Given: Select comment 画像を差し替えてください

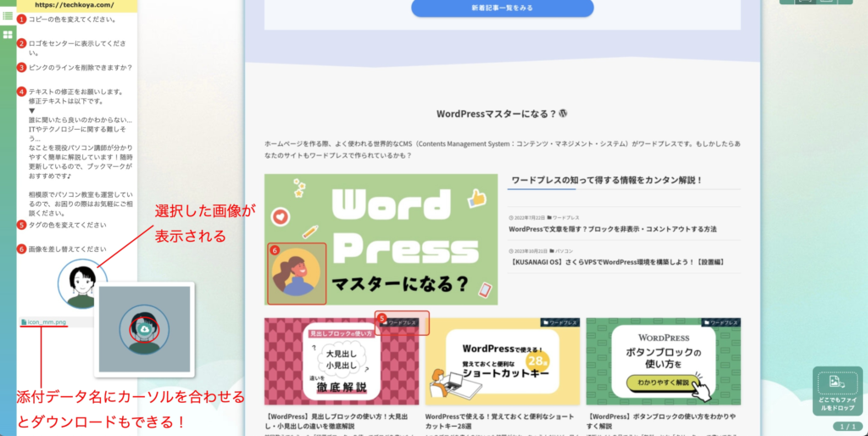Looking at the screenshot, I should [68, 249].
